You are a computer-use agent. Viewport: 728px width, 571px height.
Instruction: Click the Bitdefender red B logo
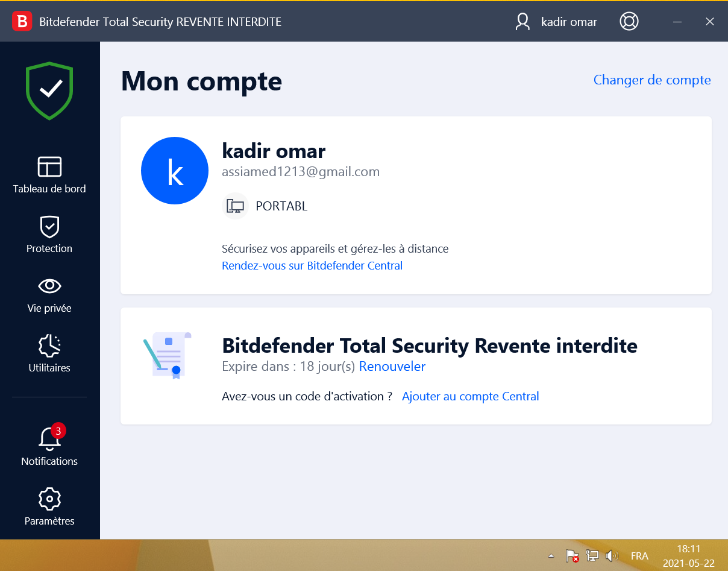22,22
